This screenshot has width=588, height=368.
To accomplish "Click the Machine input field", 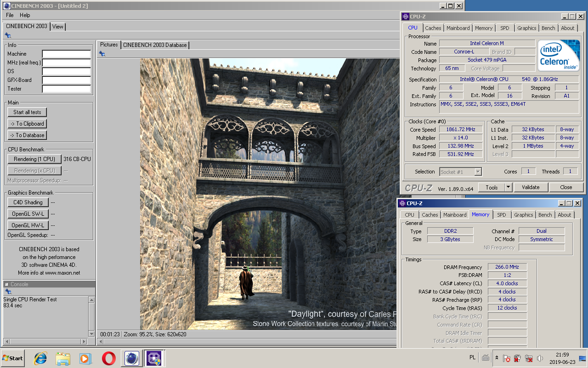I will tap(67, 54).
